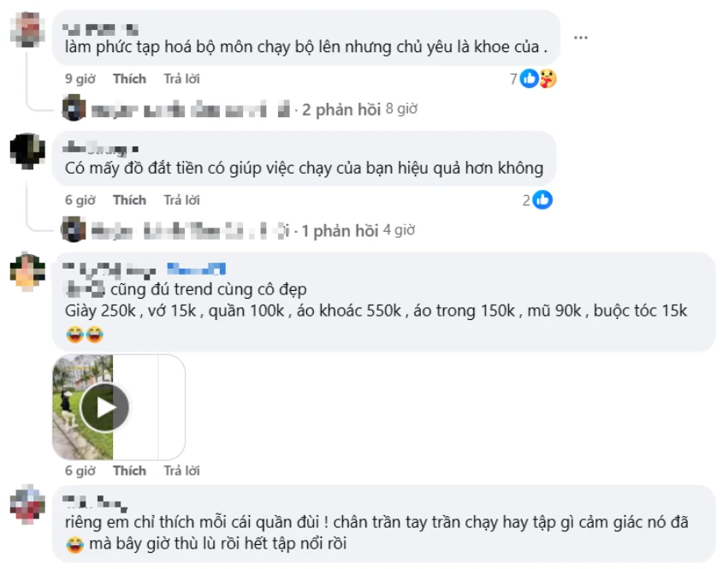This screenshot has width=728, height=569.
Task: Click the like reaction icon with count 2
Action: pyautogui.click(x=542, y=200)
